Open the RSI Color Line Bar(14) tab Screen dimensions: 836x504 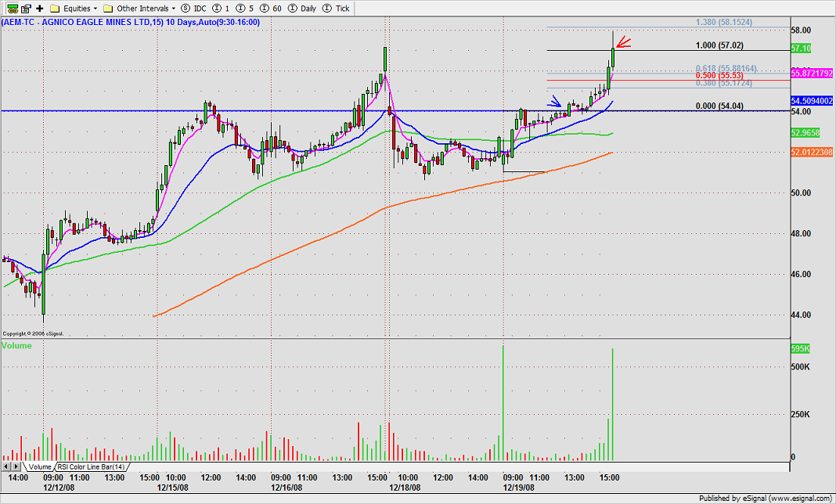91,466
